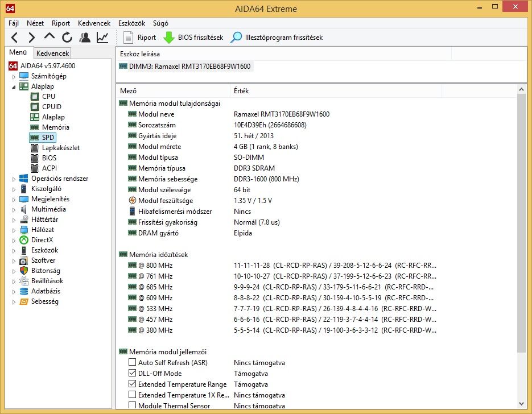Open the Kedvencek menu
This screenshot has width=532, height=414.
94,23
